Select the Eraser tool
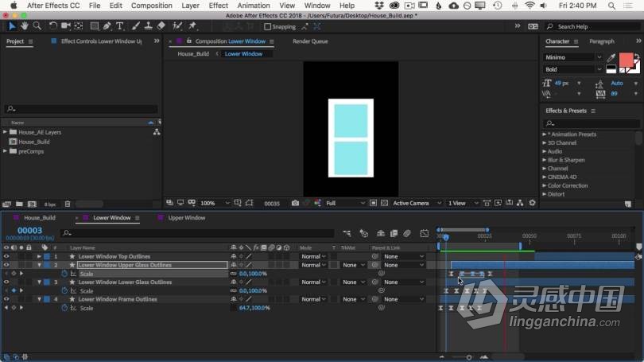The image size is (644, 362). (x=161, y=26)
